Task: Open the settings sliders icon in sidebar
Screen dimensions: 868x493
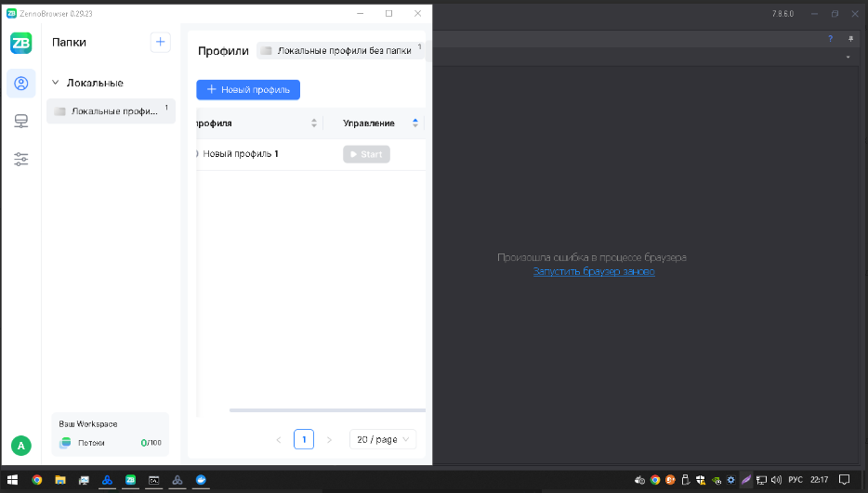Action: coord(21,160)
